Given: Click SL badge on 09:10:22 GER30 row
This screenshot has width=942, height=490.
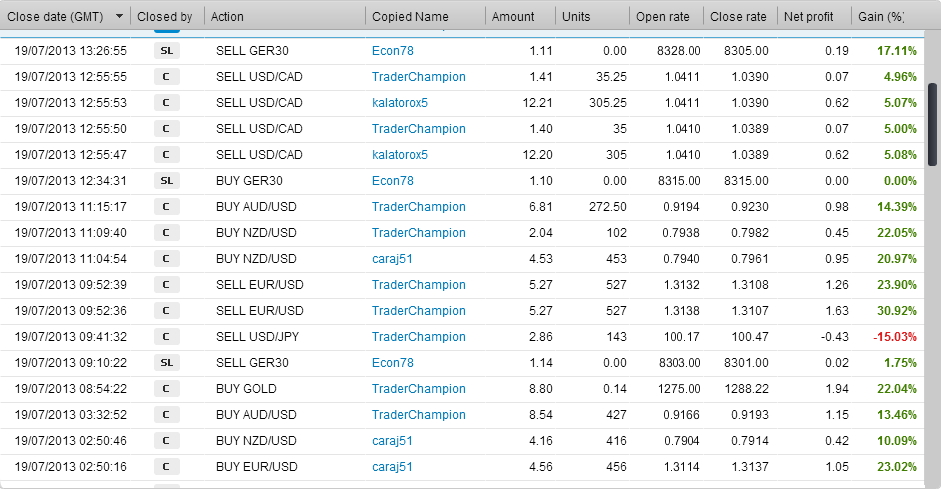Looking at the screenshot, I should pos(167,363).
